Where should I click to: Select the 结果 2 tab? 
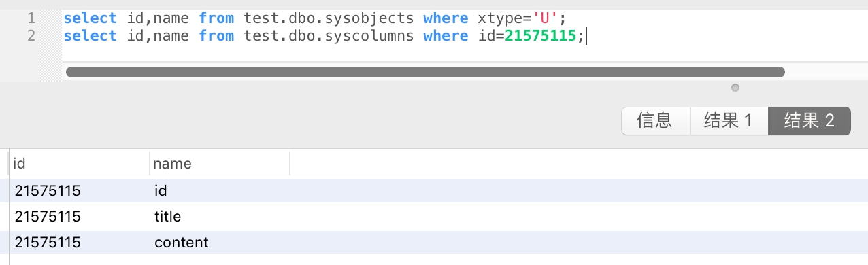[809, 121]
